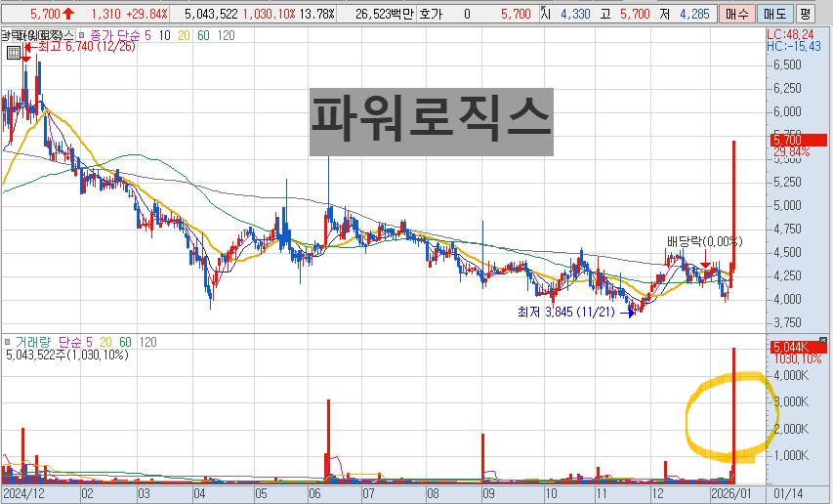Click the 종가 단순 indicator label
Screen dimensions: 833x504
(x=115, y=35)
